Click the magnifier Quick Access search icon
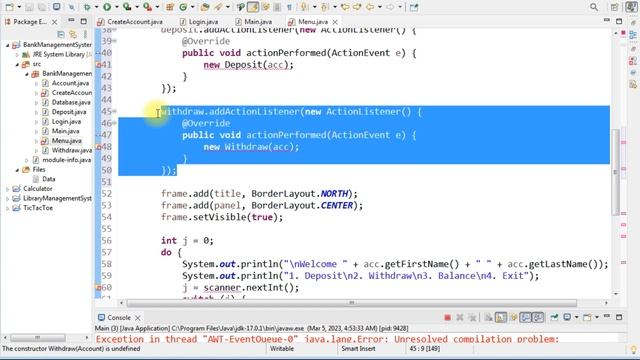The height and width of the screenshot is (360, 640). click(594, 7)
